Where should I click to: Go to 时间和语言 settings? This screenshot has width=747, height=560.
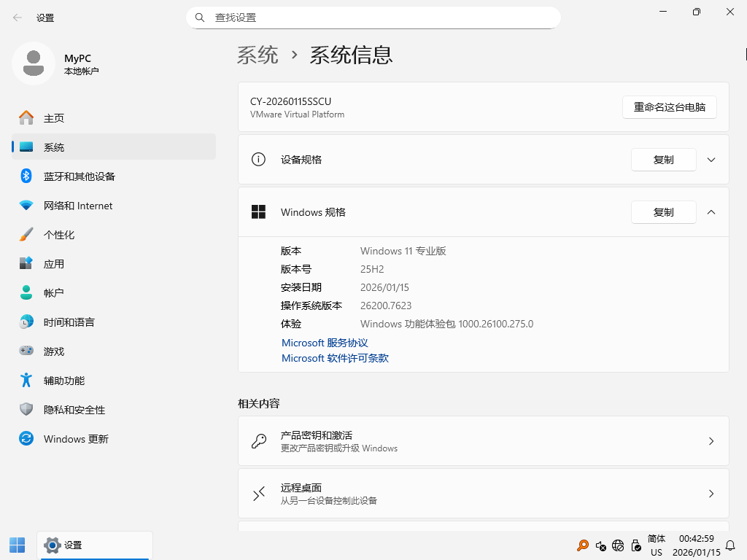[69, 322]
